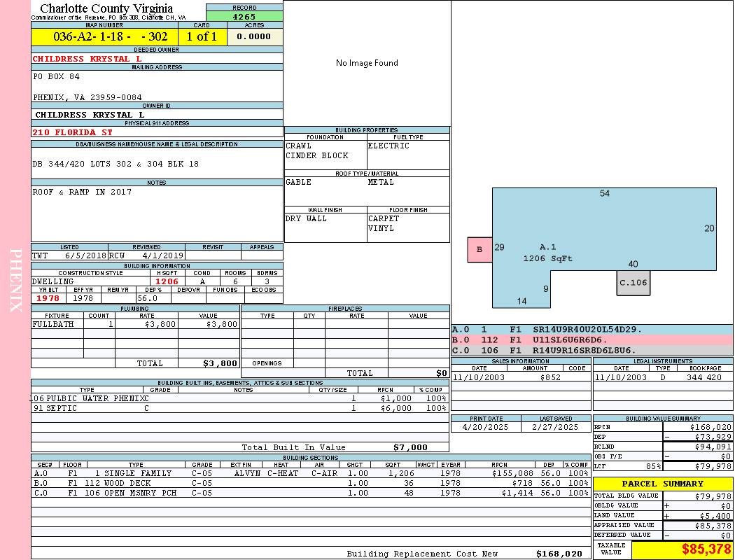Open the red deeded owner name
Image resolution: width=735 pixels, height=560 pixels.
[87, 59]
